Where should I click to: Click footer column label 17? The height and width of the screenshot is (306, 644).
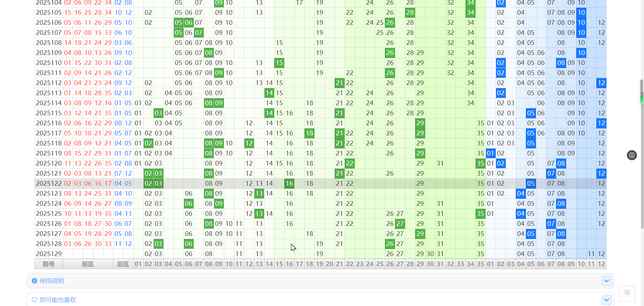pyautogui.click(x=299, y=264)
